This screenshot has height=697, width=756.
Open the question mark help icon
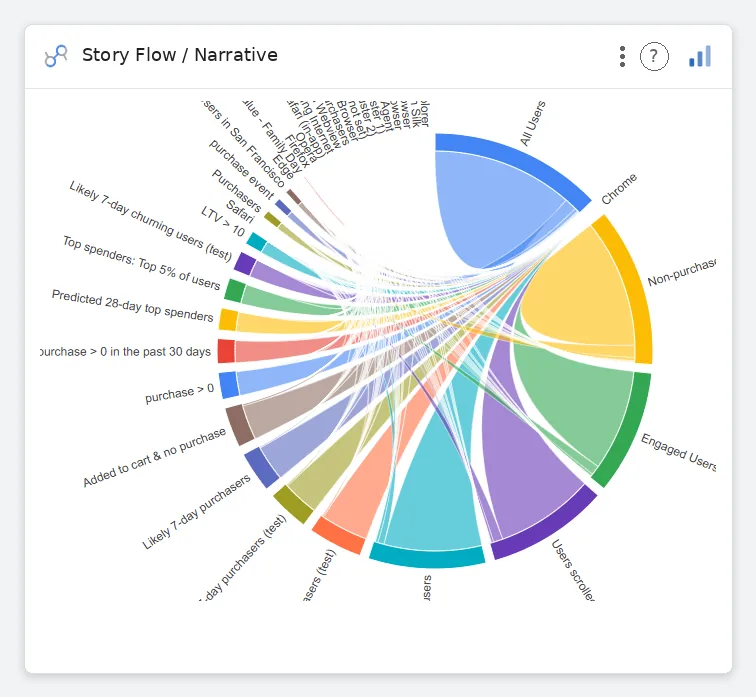coord(654,56)
